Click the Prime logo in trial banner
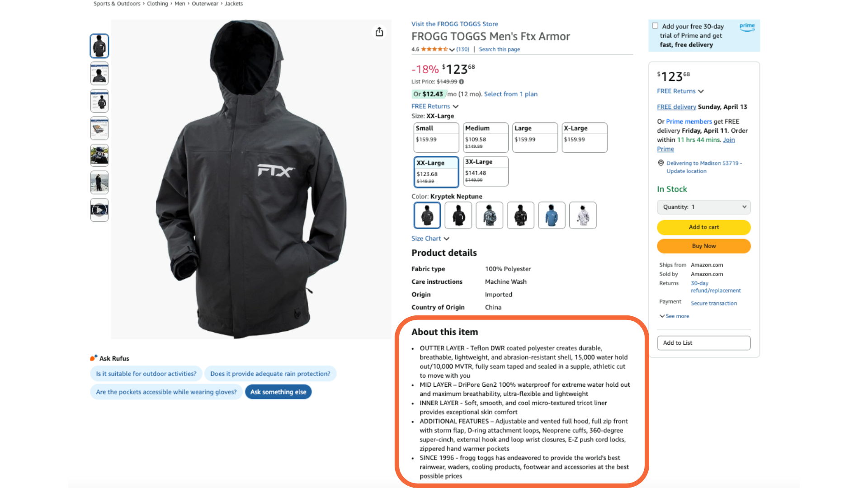The height and width of the screenshot is (488, 868). (x=747, y=27)
